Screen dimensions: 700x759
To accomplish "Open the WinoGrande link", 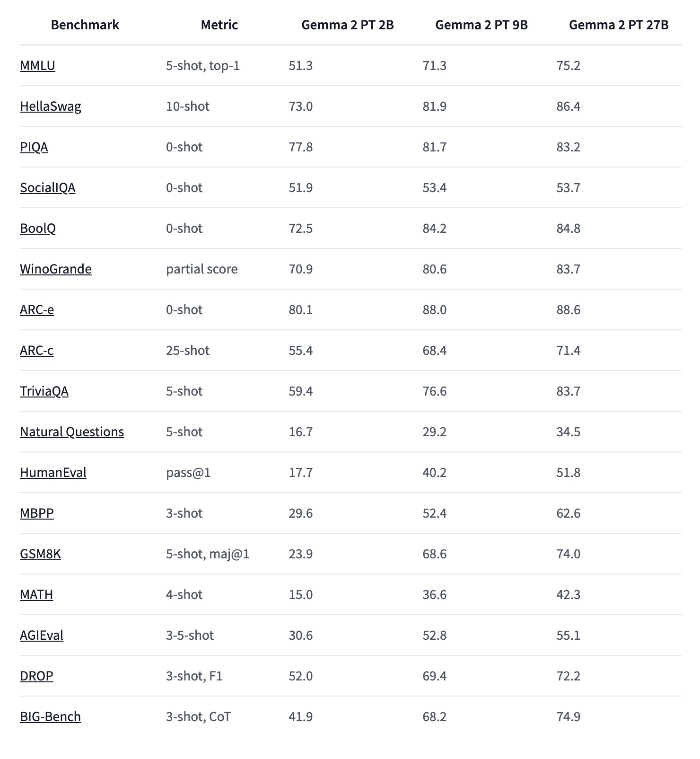I will 56,269.
